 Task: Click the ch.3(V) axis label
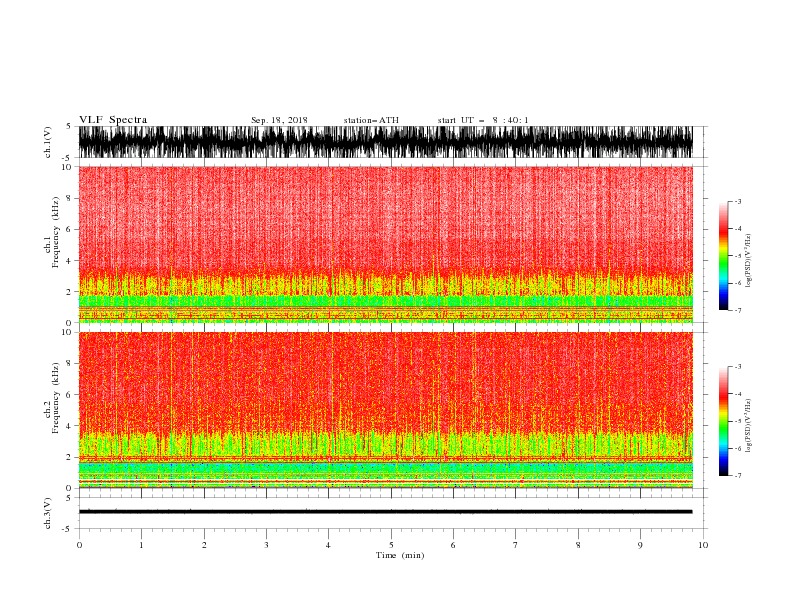point(48,513)
